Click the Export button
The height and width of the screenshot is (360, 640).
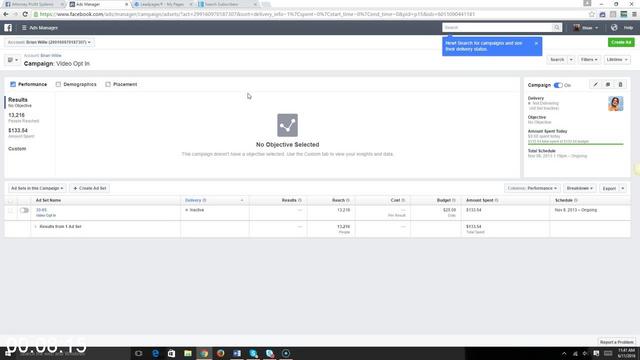[609, 188]
